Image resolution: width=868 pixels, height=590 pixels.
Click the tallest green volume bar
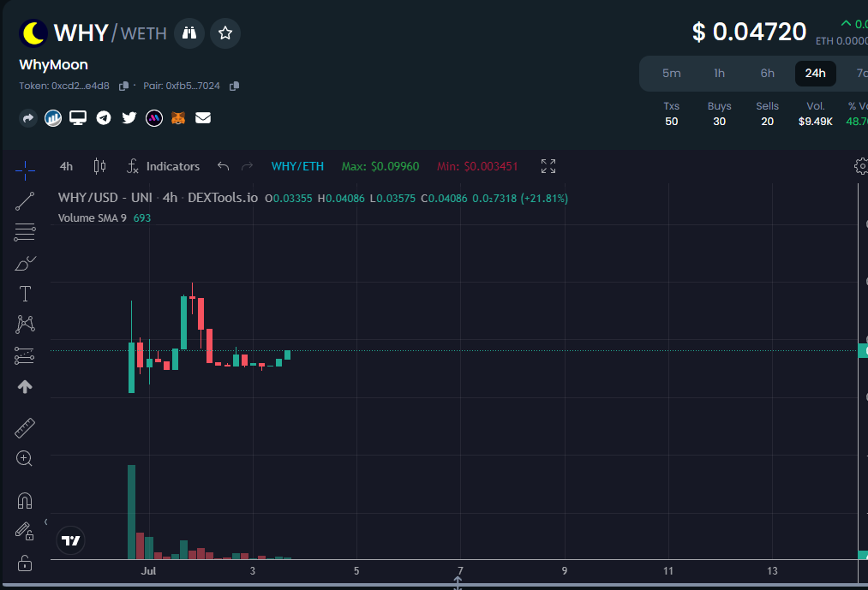tap(132, 512)
